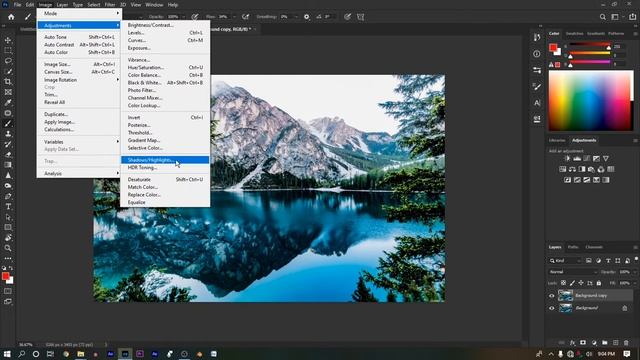Choose Shadows/Highlights from the Adjustments submenu
The width and height of the screenshot is (640, 360).
(165, 160)
